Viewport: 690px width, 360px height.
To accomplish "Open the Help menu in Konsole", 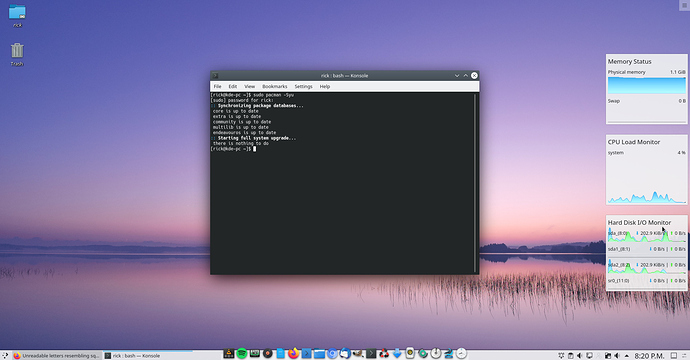I will tap(325, 87).
